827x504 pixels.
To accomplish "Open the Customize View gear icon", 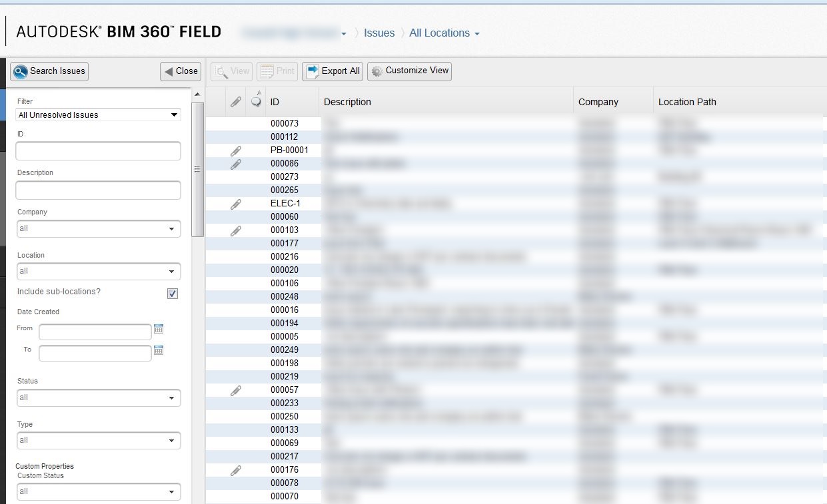I will (x=375, y=71).
